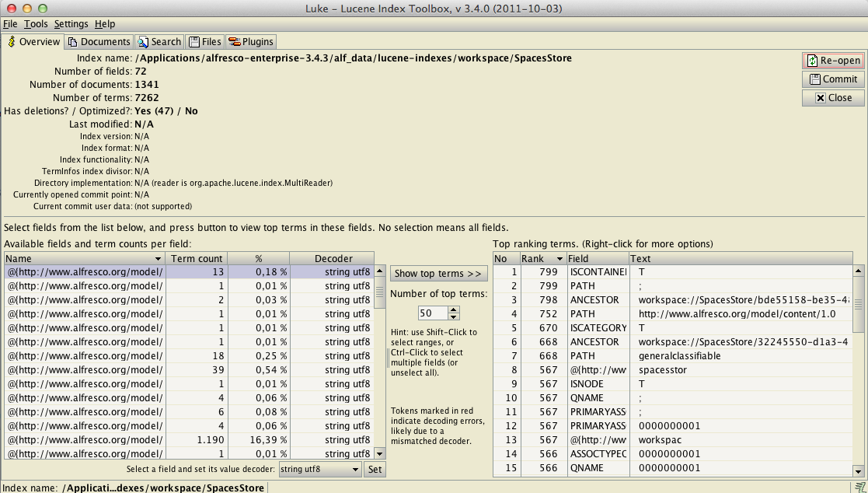This screenshot has height=493, width=868.
Task: Increase the number of top terms
Action: tap(454, 309)
